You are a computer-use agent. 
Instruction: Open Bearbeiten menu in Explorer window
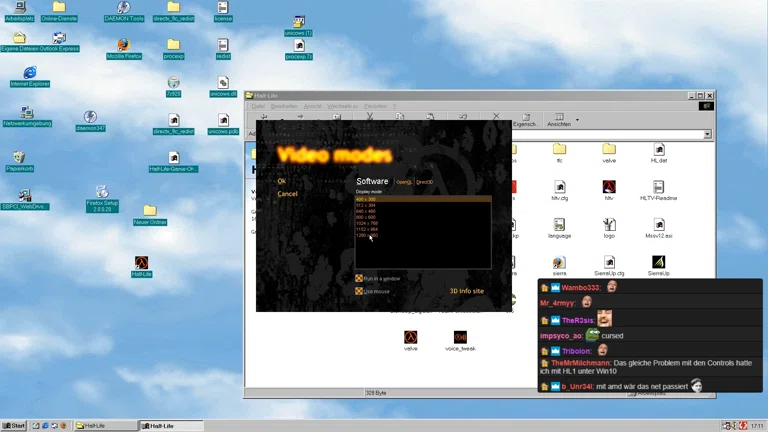tap(284, 106)
